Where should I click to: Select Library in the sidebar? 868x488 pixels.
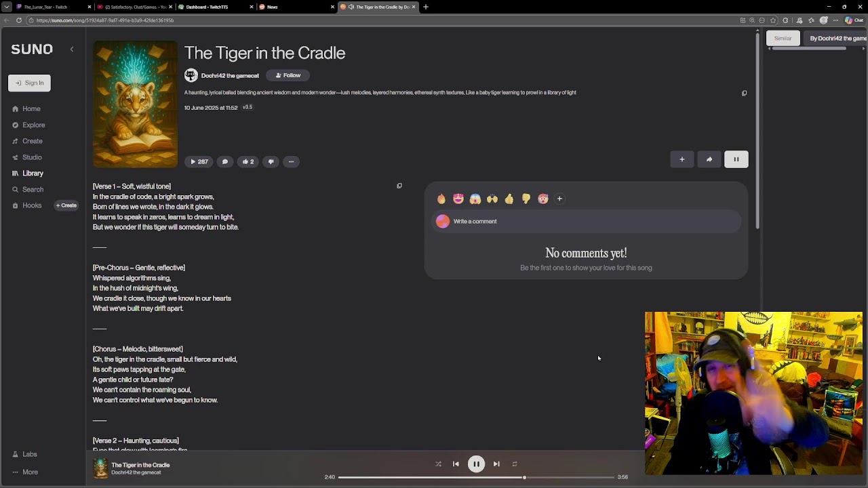click(x=28, y=174)
